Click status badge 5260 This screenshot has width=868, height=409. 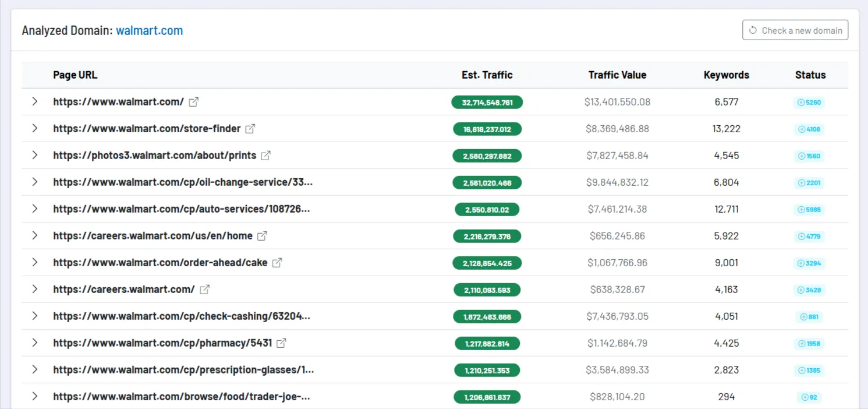point(809,103)
